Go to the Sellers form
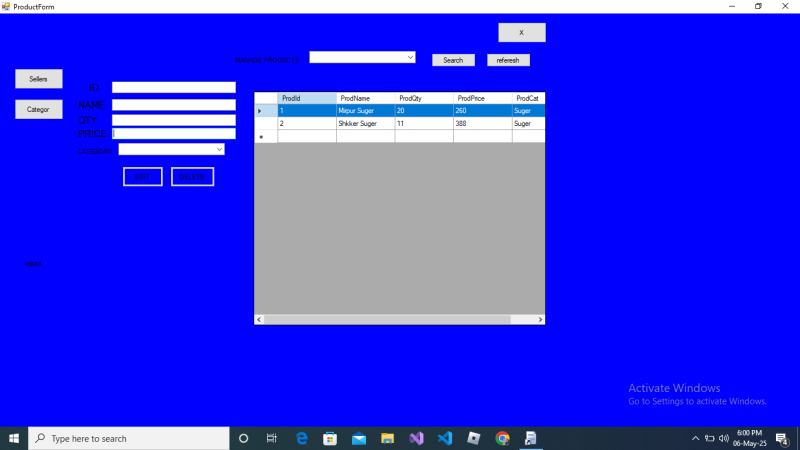 pos(38,78)
